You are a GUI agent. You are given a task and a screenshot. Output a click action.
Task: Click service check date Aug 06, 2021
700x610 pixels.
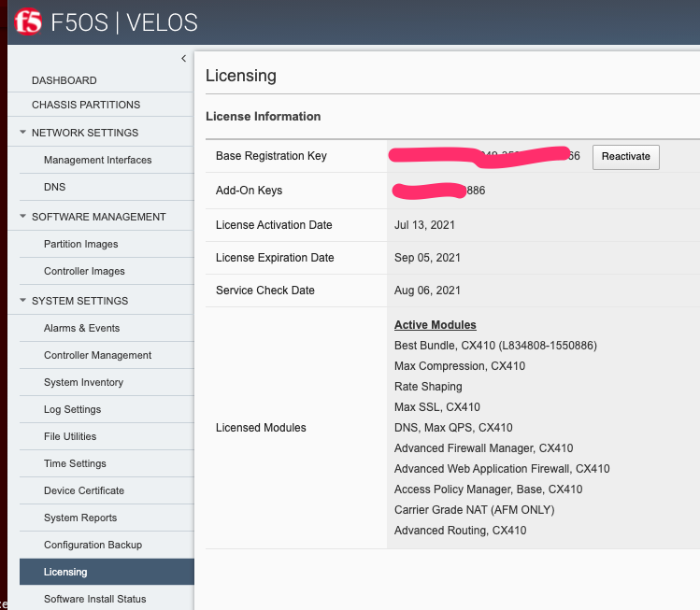[x=427, y=291]
